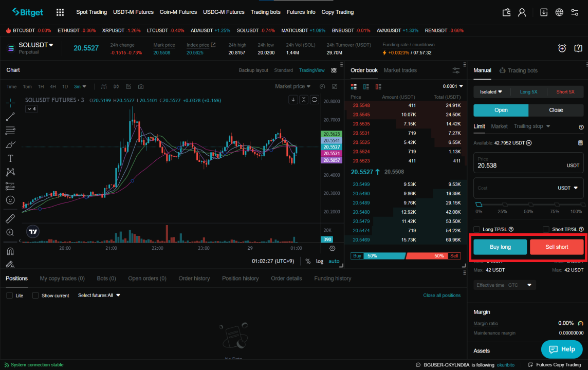This screenshot has height=370, width=588.
Task: Tick the Show current checkbox
Action: (35, 295)
